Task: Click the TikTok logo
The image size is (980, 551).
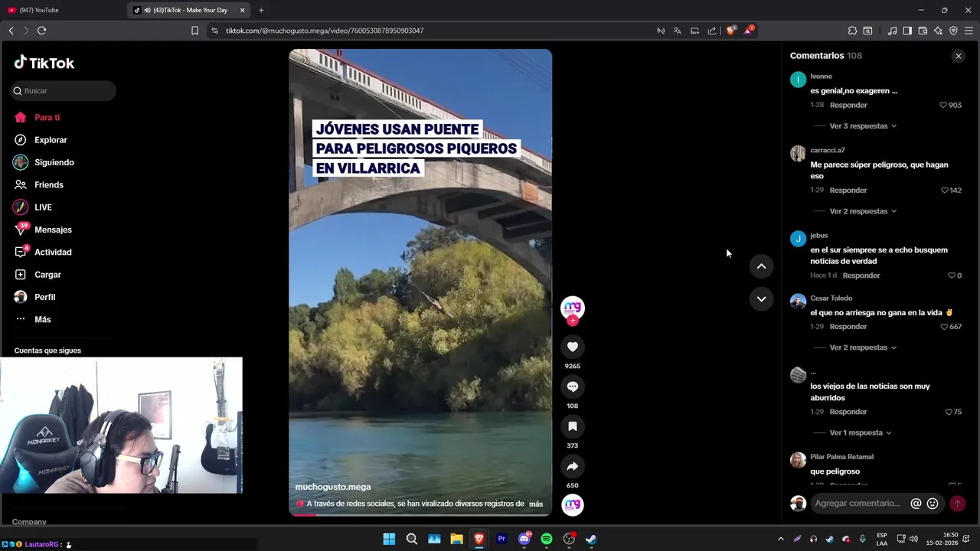Action: click(44, 63)
